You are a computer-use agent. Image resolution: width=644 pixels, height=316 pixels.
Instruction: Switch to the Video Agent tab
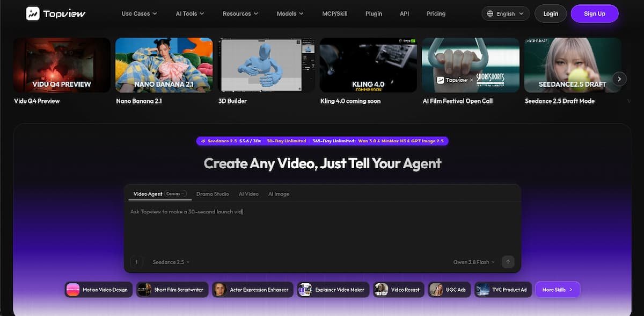pyautogui.click(x=159, y=193)
